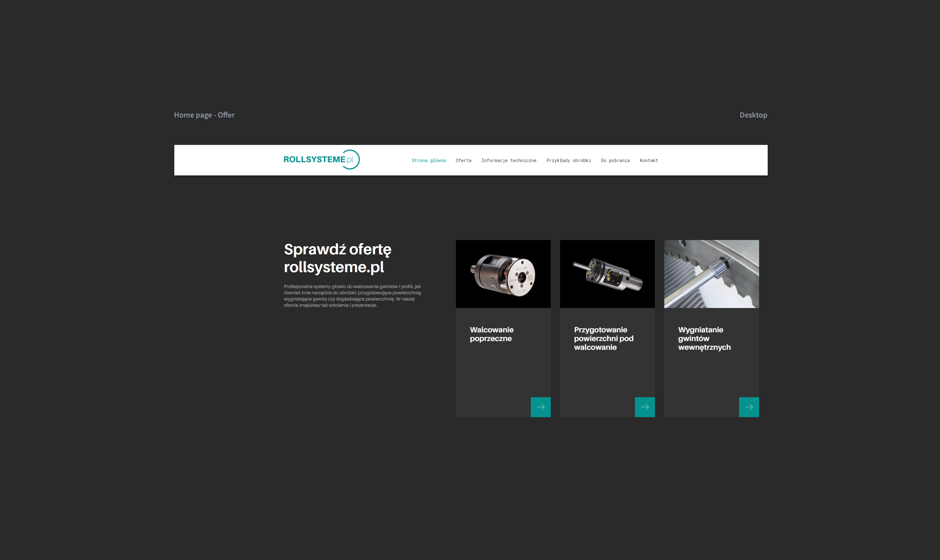Screen dimensions: 940x560
Task: Click arrow button on Wygniatanie gwintów card
Action: [x=749, y=407]
